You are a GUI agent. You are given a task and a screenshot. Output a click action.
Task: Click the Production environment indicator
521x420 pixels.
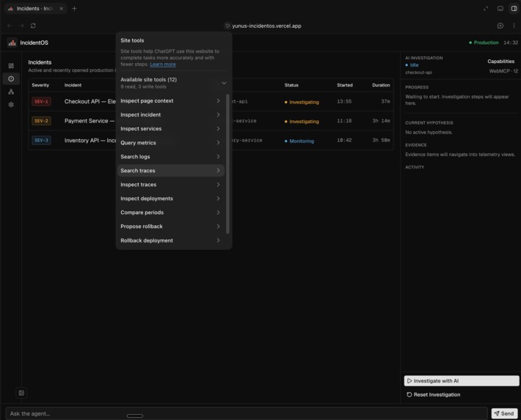tap(484, 43)
